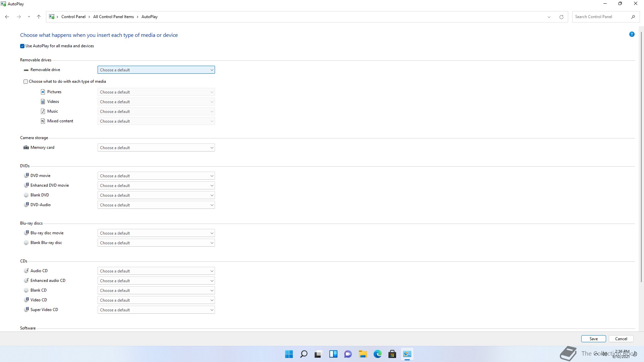The image size is (644, 362).
Task: Open the help question mark icon
Action: coord(632,34)
